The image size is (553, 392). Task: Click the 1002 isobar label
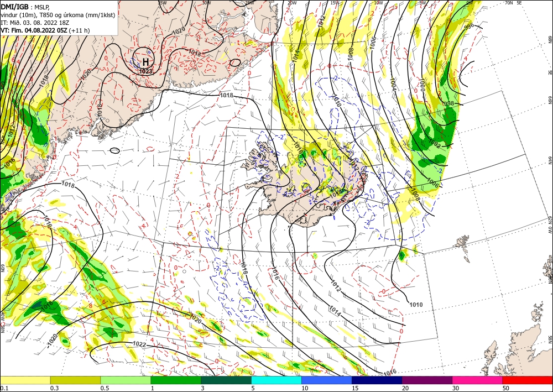pos(435,143)
